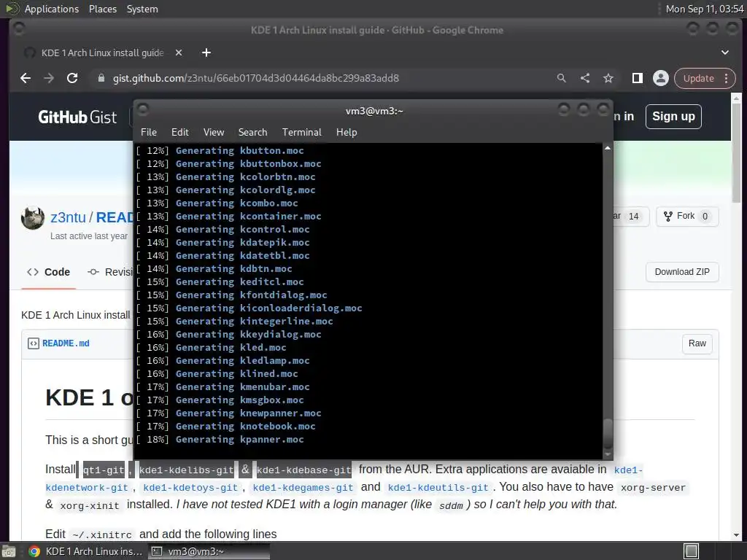Click terminal scrollbar up arrow
747x560 pixels.
click(608, 149)
